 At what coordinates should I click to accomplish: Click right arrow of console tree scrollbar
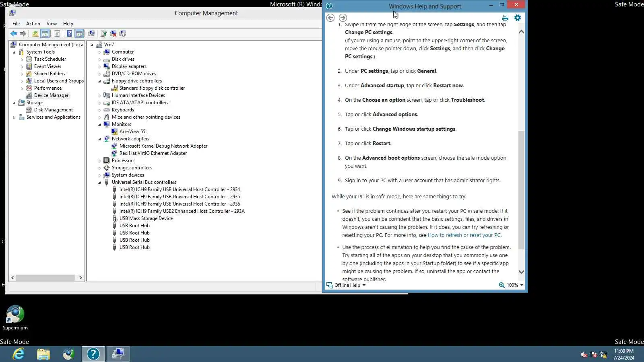(x=80, y=278)
